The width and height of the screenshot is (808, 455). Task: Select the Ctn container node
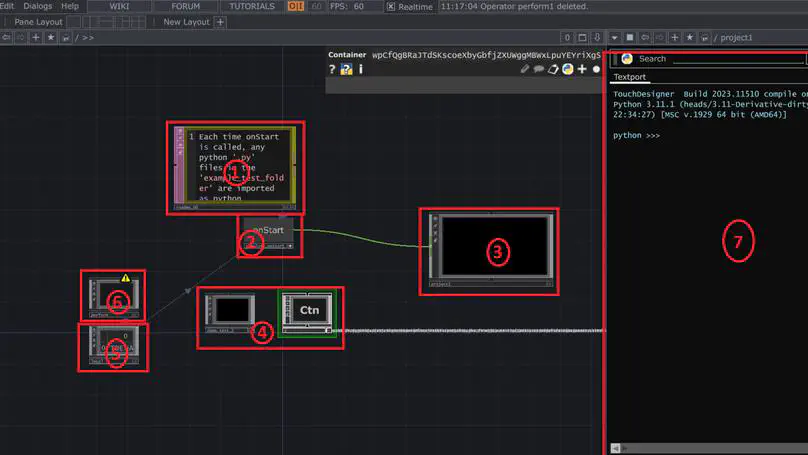tap(307, 313)
